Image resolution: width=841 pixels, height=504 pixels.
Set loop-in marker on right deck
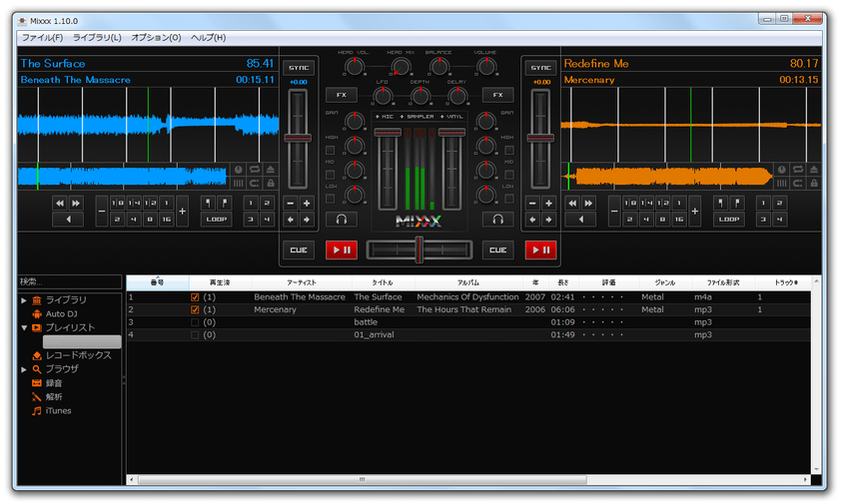tap(721, 204)
